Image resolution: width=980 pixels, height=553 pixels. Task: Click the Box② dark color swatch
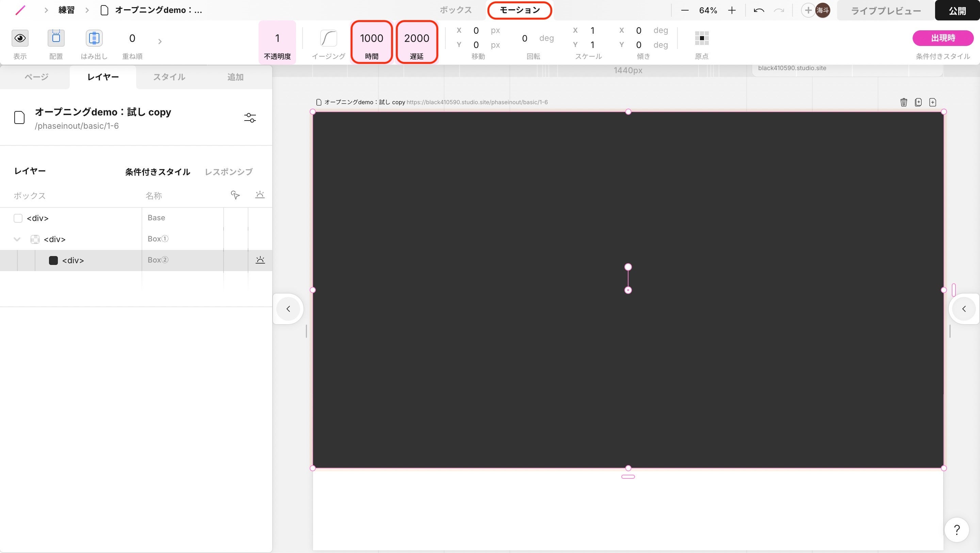tap(53, 260)
